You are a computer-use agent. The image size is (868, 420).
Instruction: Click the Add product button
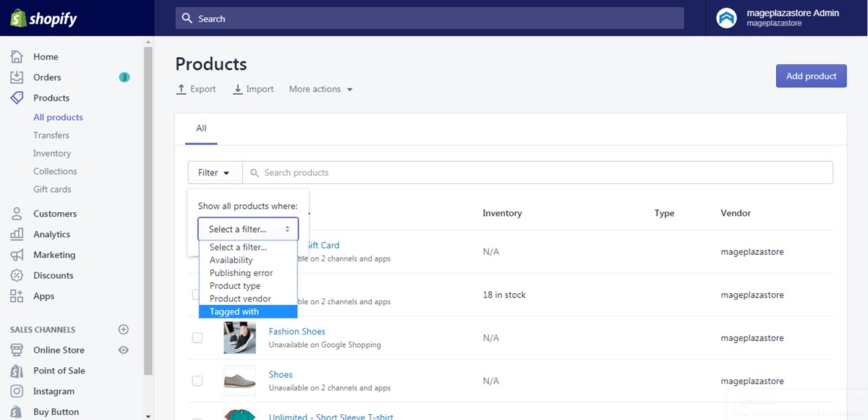(811, 76)
